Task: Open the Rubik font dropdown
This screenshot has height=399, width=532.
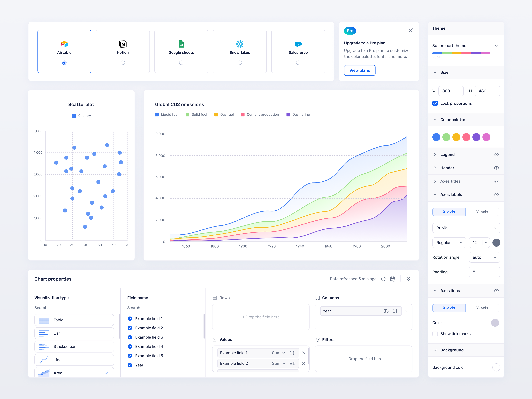Action: click(466, 228)
